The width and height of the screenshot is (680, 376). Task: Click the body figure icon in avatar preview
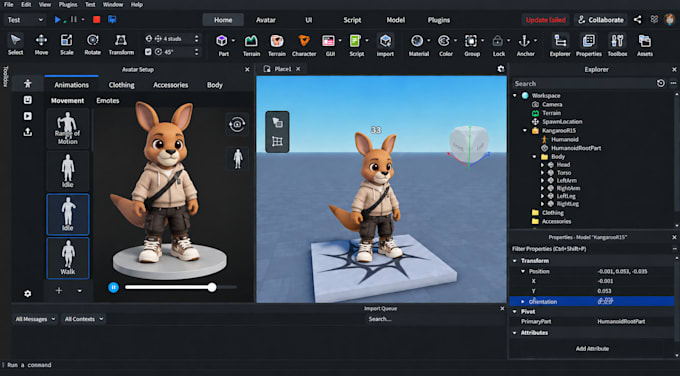[x=238, y=158]
